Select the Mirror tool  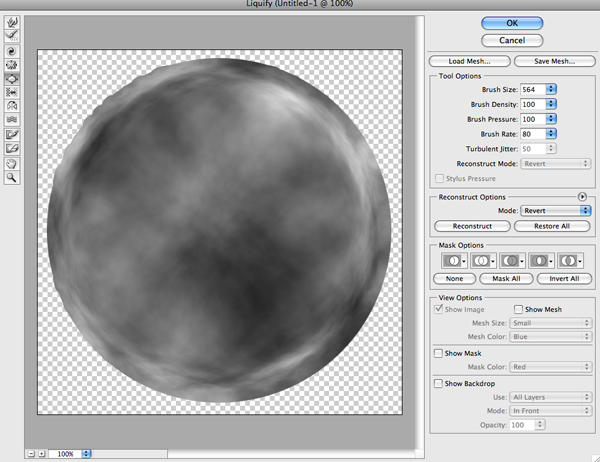(12, 106)
